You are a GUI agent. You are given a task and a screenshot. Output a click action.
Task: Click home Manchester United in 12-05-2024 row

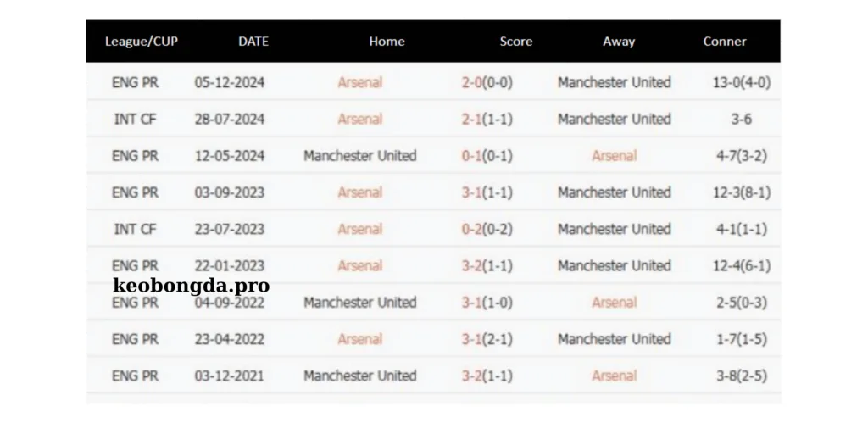coord(360,156)
